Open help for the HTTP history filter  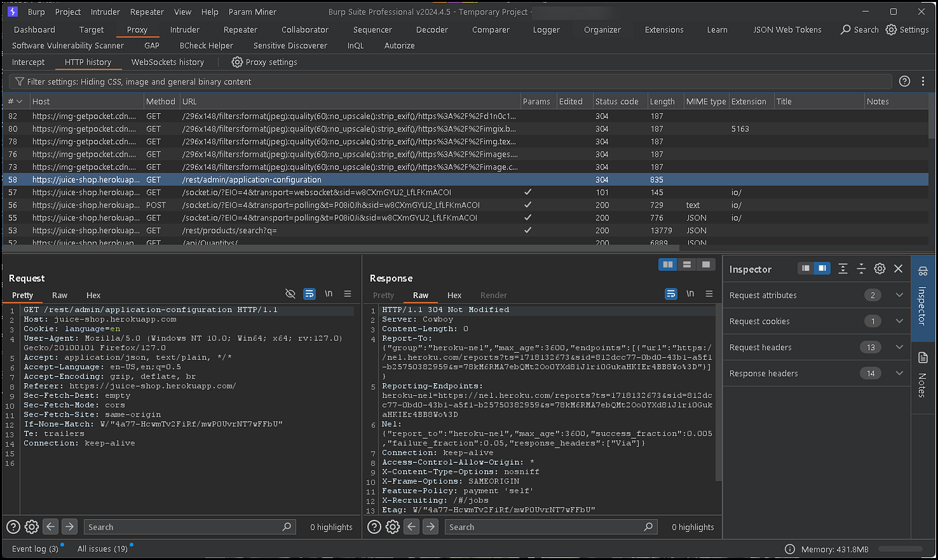click(x=904, y=81)
